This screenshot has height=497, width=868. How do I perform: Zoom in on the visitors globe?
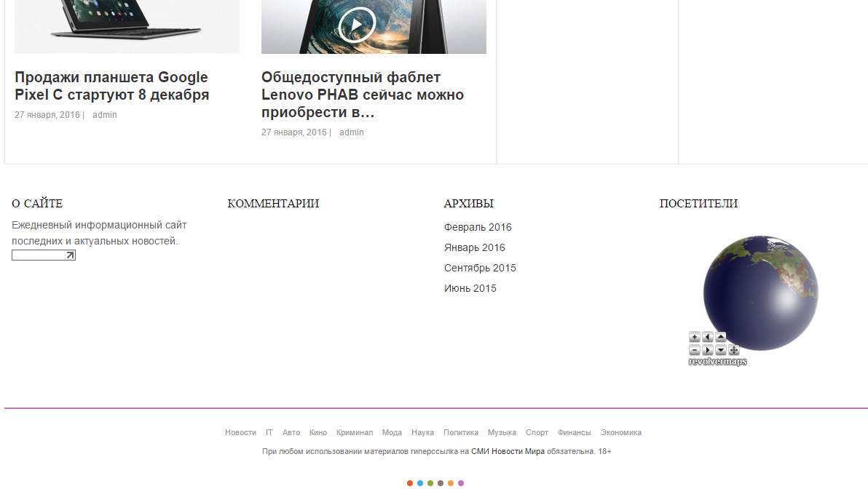(694, 336)
